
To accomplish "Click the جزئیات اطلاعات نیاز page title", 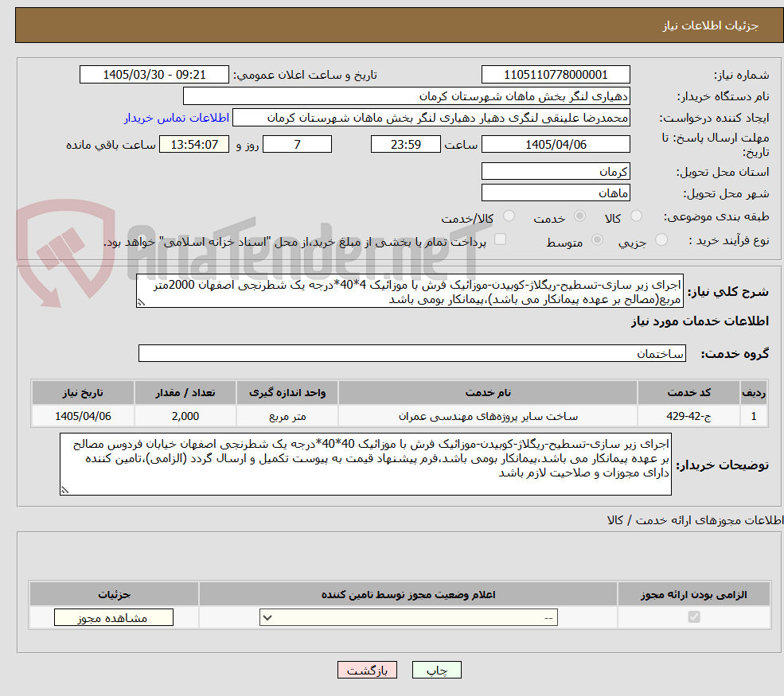I will coord(711,26).
